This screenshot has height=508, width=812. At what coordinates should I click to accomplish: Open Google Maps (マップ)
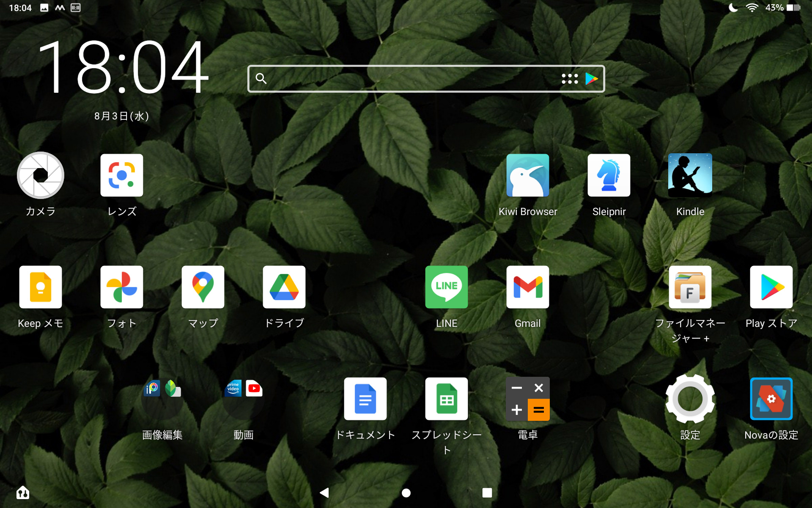coord(203,287)
